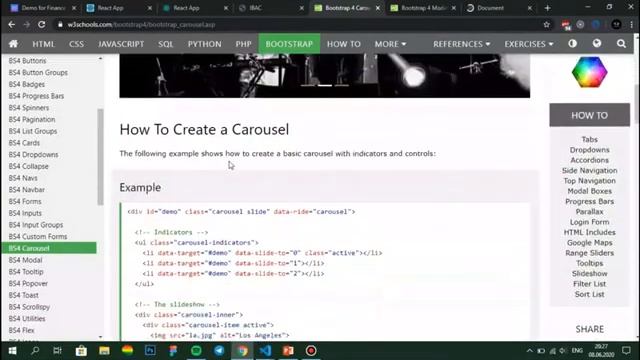640x360 pixels.
Task: Open the new tab plus button
Action: tap(547, 8)
